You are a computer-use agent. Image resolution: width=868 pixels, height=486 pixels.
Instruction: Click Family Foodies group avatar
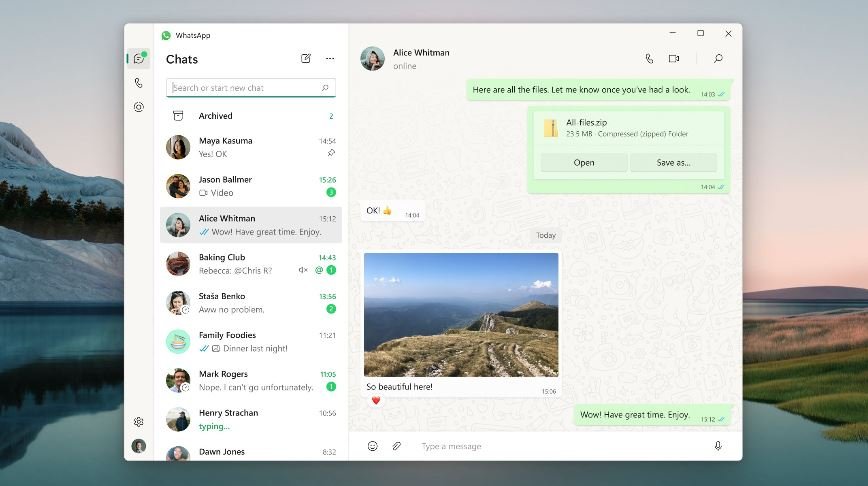pyautogui.click(x=178, y=342)
